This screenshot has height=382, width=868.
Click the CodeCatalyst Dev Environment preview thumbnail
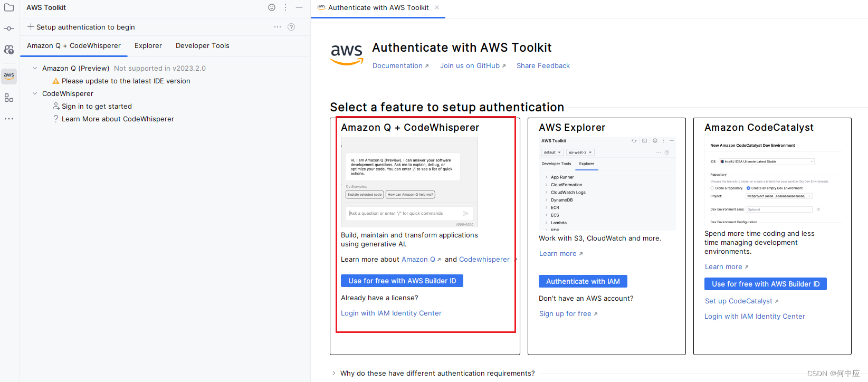773,181
